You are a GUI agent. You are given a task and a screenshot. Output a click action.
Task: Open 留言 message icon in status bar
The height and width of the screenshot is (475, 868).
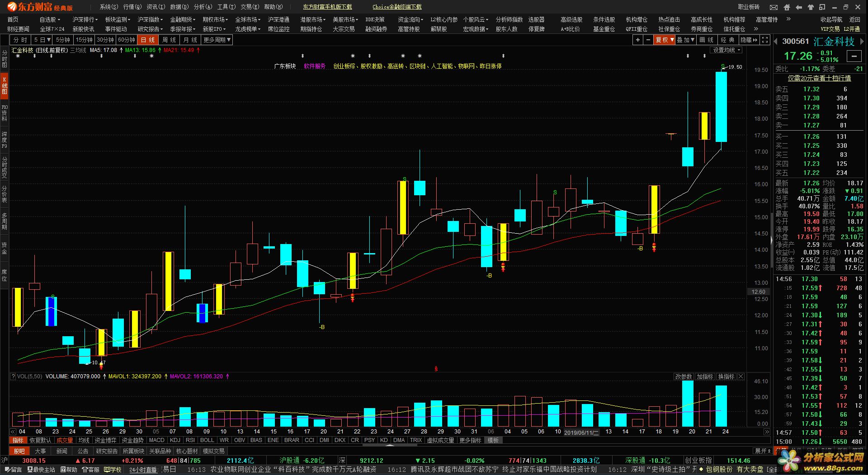click(x=13, y=470)
